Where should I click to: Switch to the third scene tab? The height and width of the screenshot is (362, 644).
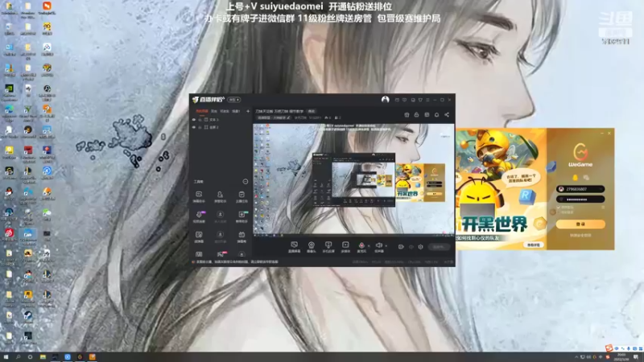[225, 111]
